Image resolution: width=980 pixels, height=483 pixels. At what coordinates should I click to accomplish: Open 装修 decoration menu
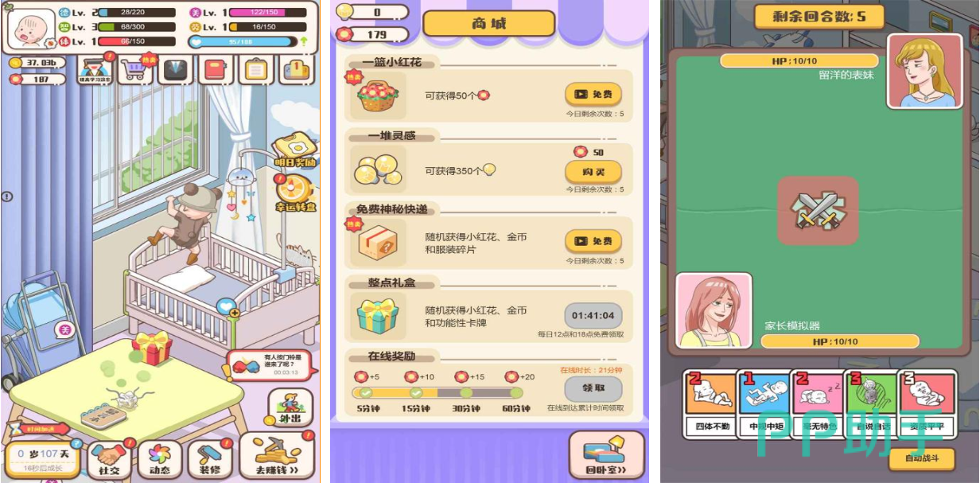click(210, 458)
